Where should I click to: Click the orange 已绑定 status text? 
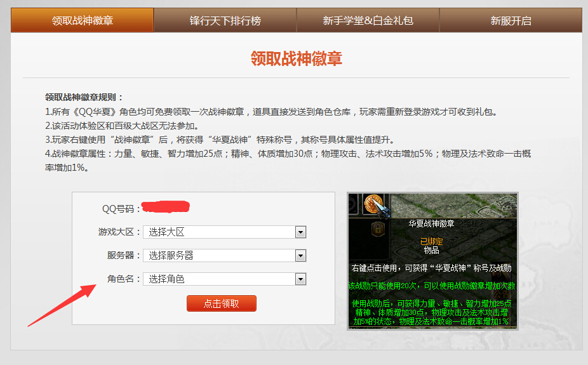click(432, 241)
